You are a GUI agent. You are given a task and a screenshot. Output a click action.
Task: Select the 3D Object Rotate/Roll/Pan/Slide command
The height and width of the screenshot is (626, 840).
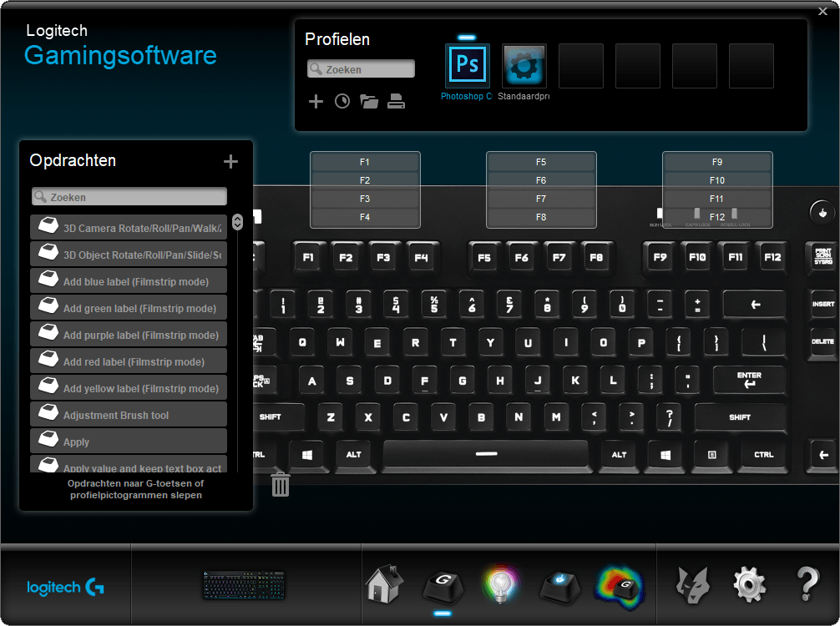point(129,254)
